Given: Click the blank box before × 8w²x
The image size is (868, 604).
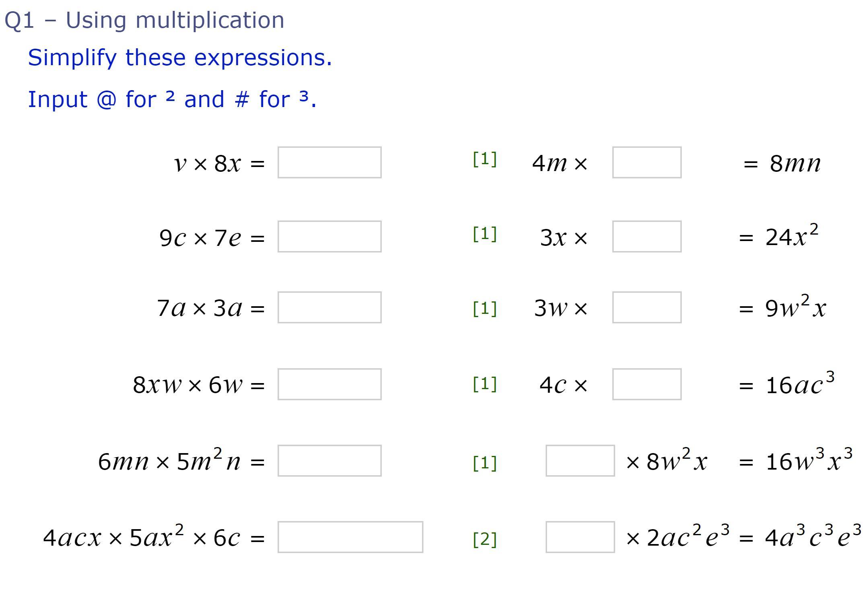Looking at the screenshot, I should (x=580, y=461).
